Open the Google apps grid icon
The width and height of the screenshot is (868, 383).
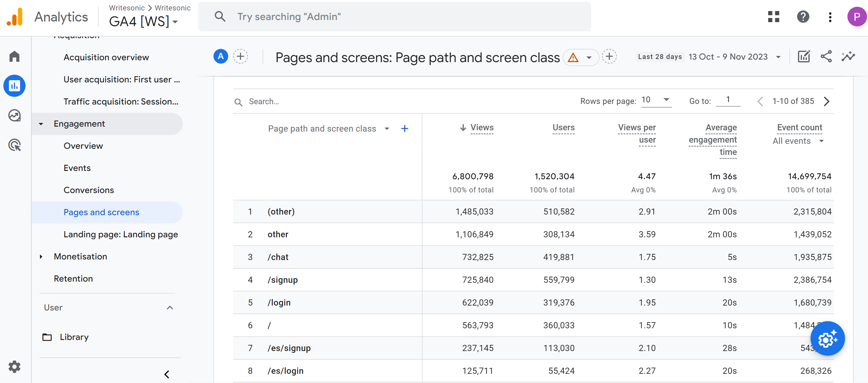[x=773, y=17]
